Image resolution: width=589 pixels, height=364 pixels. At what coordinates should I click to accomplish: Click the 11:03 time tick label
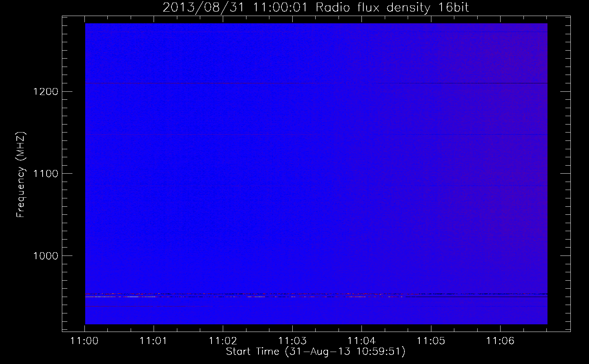coord(292,341)
